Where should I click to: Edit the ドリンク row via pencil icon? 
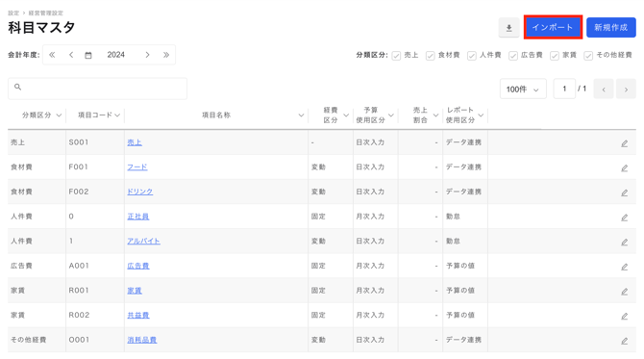pyautogui.click(x=624, y=192)
